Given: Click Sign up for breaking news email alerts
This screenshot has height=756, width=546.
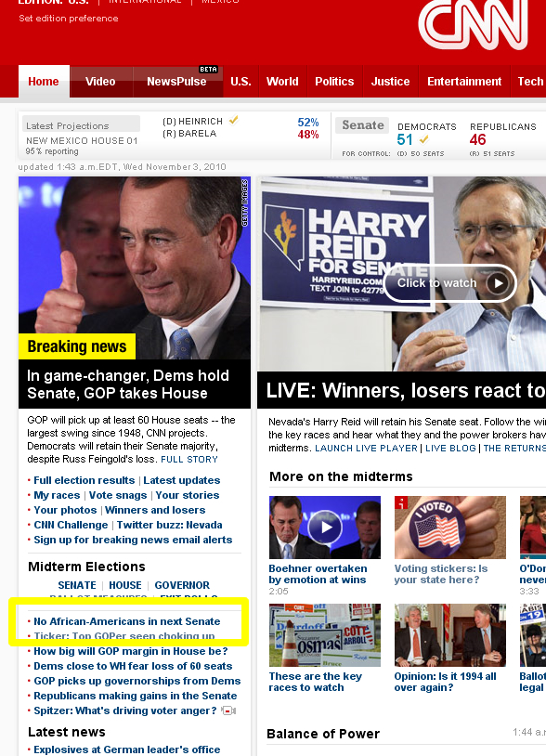Looking at the screenshot, I should 133,540.
